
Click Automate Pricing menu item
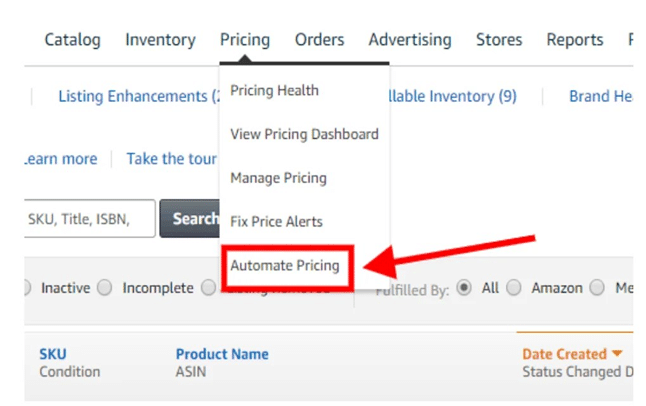285,266
